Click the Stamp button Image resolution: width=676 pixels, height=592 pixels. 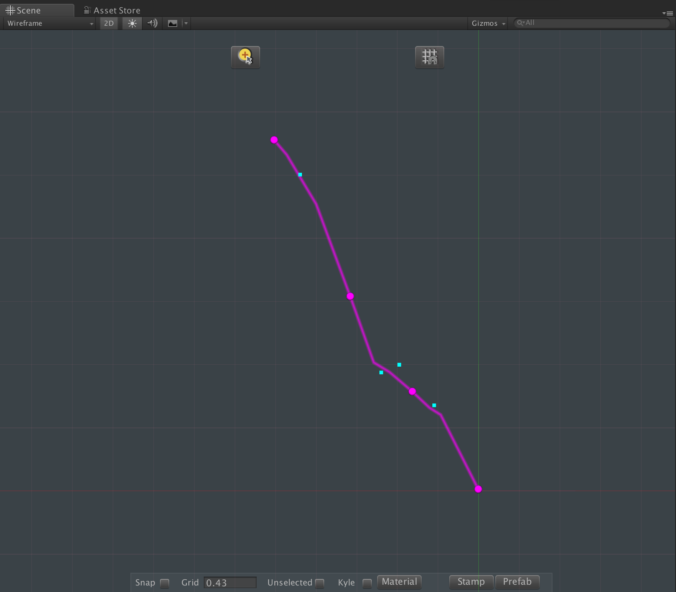click(471, 582)
